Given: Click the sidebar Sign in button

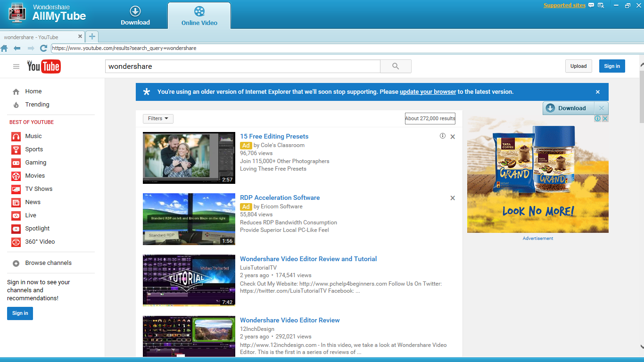Looking at the screenshot, I should tap(20, 313).
